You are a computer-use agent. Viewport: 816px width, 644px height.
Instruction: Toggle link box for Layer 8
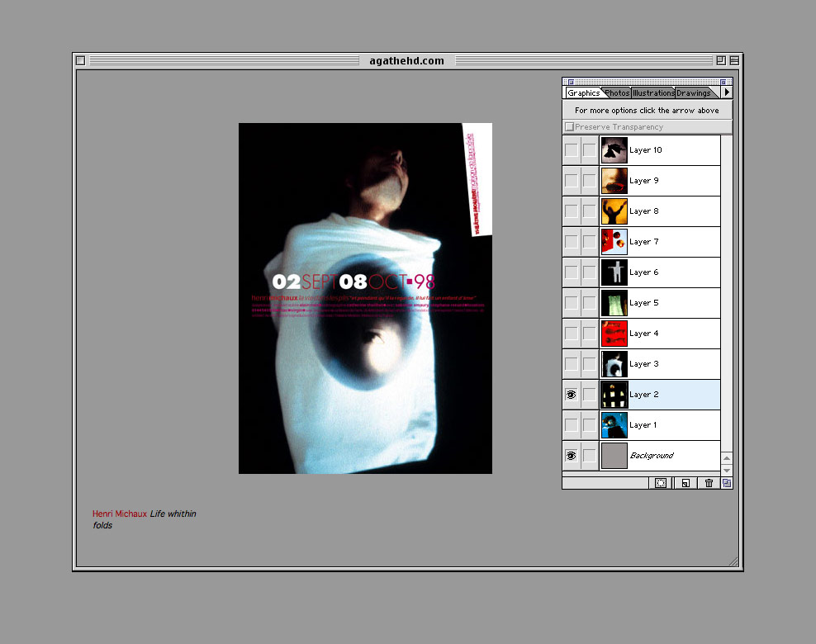point(589,211)
